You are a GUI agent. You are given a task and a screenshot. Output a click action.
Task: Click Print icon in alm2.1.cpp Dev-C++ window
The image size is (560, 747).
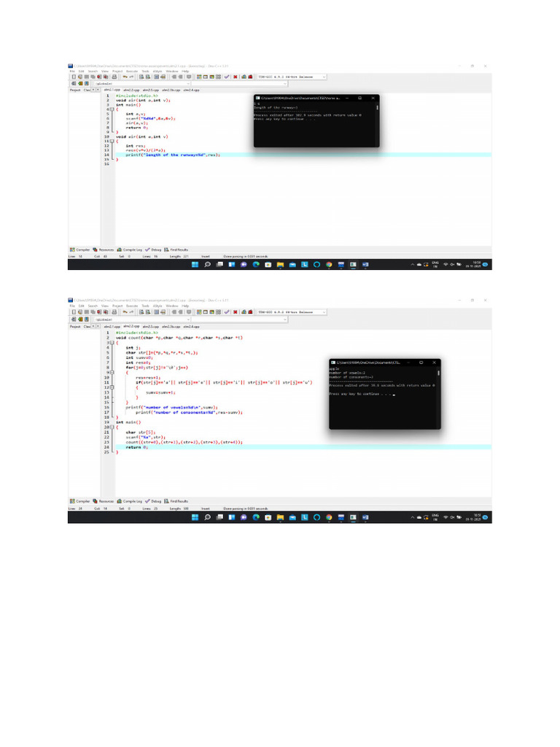114,77
